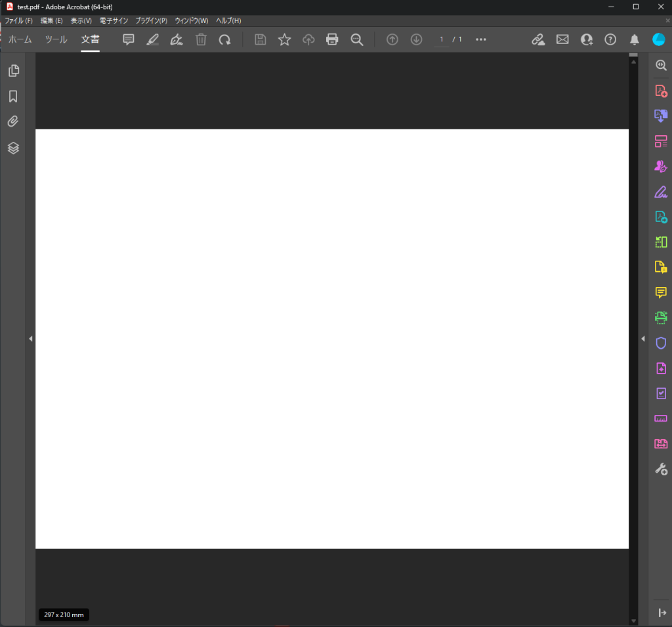Send the file by email envelope icon

(562, 40)
